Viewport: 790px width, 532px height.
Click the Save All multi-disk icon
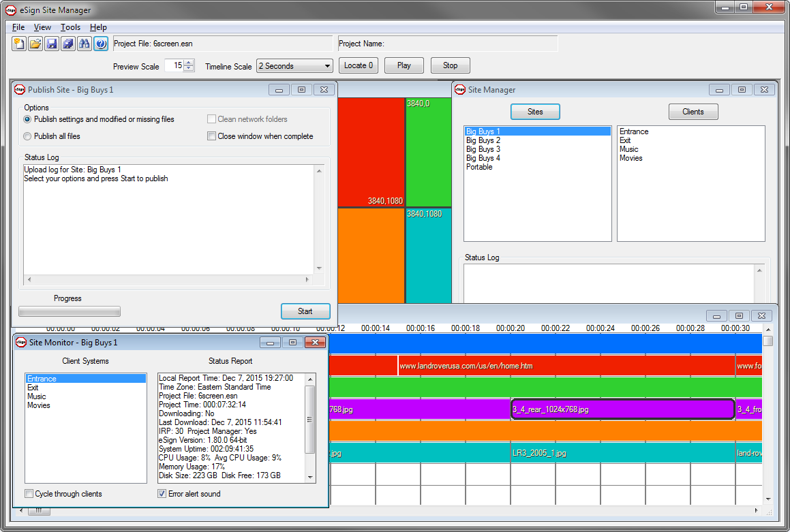pos(68,44)
